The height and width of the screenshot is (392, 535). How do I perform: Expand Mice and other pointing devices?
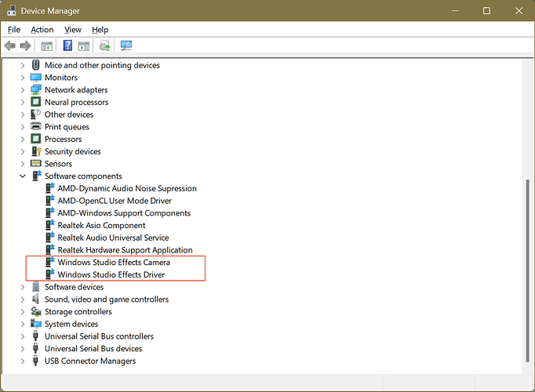tap(23, 65)
